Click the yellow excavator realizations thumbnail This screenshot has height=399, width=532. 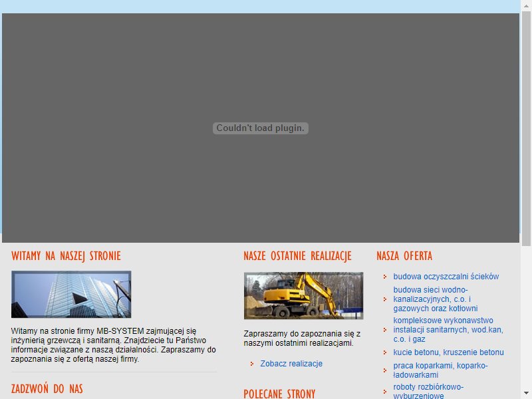(303, 295)
